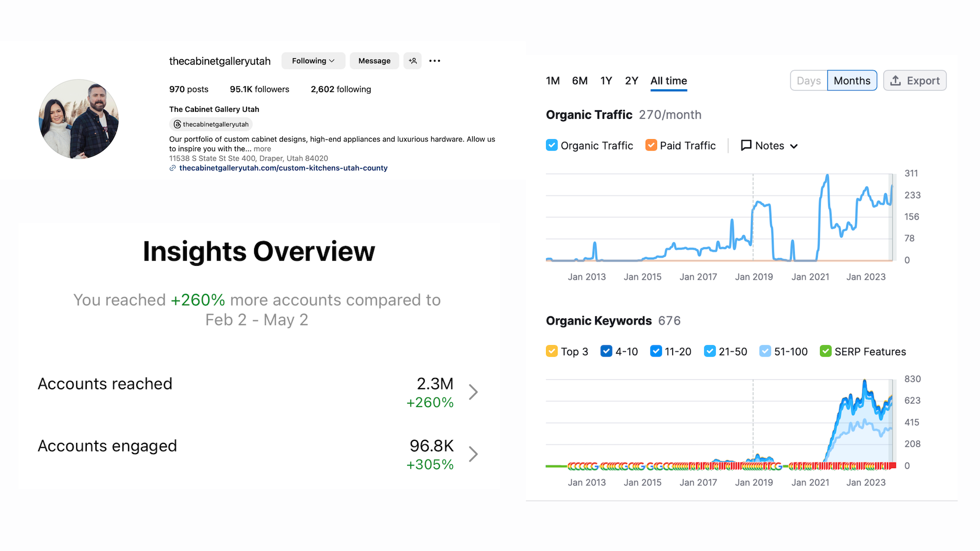Image resolution: width=980 pixels, height=551 pixels.
Task: Click the 96.8K accounts engaged value
Action: click(431, 446)
